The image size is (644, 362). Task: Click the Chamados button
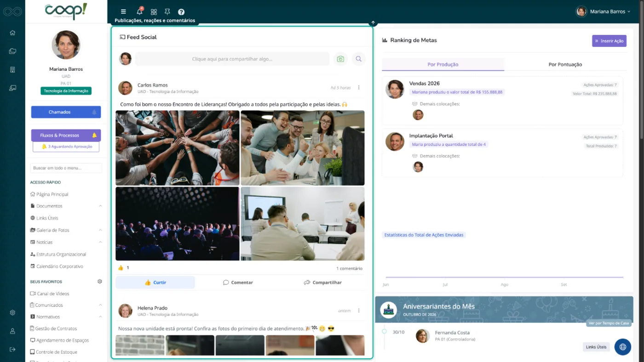66,112
